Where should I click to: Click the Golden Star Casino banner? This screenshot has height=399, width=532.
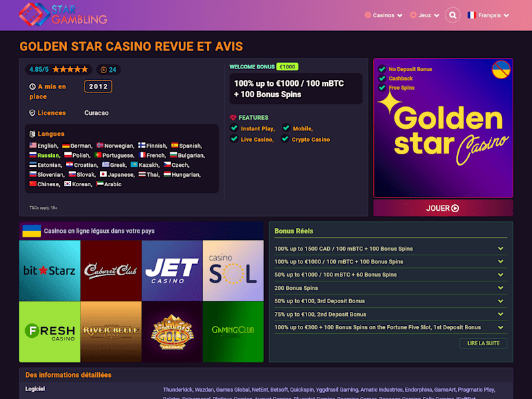(x=443, y=128)
